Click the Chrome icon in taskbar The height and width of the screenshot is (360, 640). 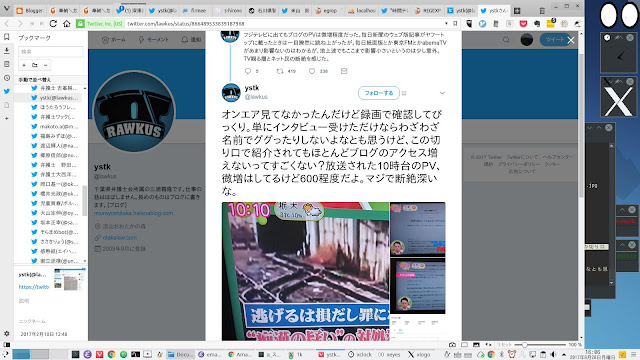[x=111, y=354]
